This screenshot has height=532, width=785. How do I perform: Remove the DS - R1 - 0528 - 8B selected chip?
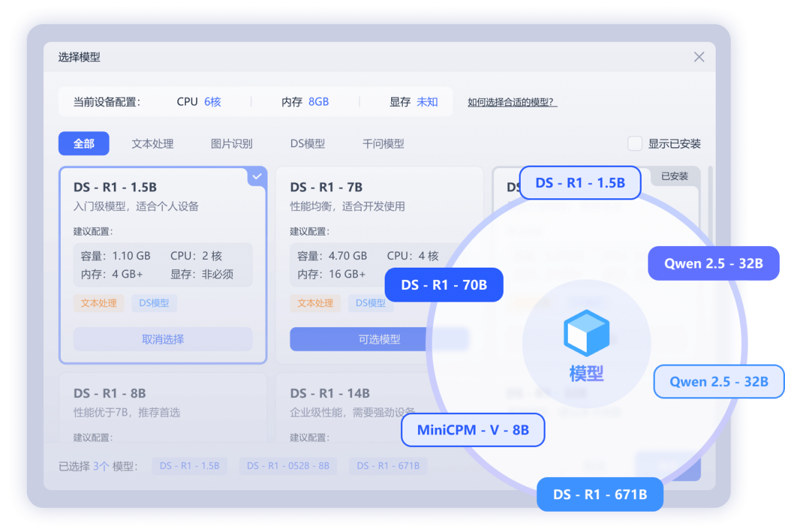coord(288,466)
